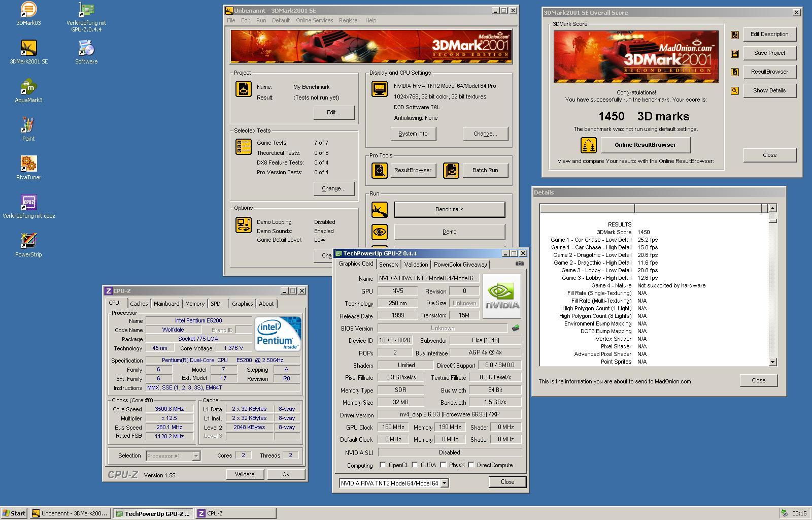Click the ResultBrowser icon in Overall Score window
The width and height of the screenshot is (812, 520).
point(734,72)
